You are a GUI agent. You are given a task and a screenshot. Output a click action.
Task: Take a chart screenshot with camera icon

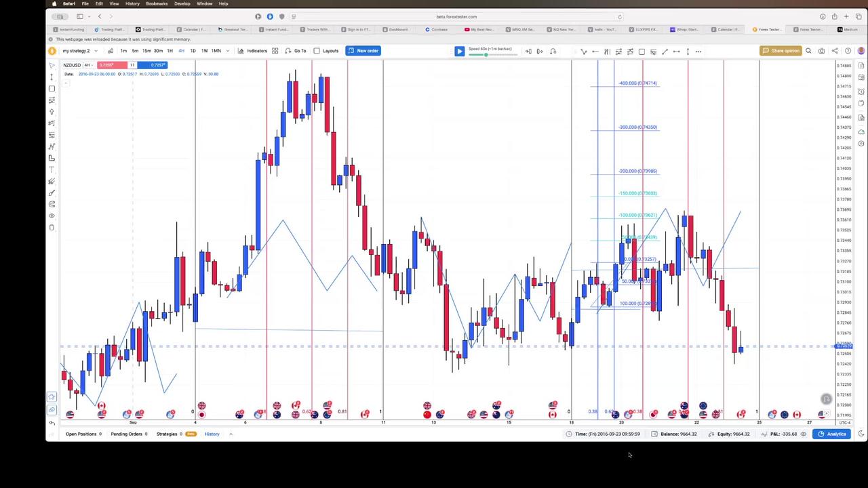(x=821, y=51)
